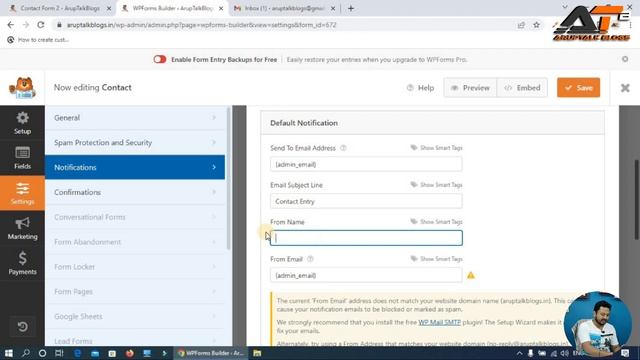Bookmark this page with star icon
Image resolution: width=640 pixels, height=360 pixels.
point(536,25)
